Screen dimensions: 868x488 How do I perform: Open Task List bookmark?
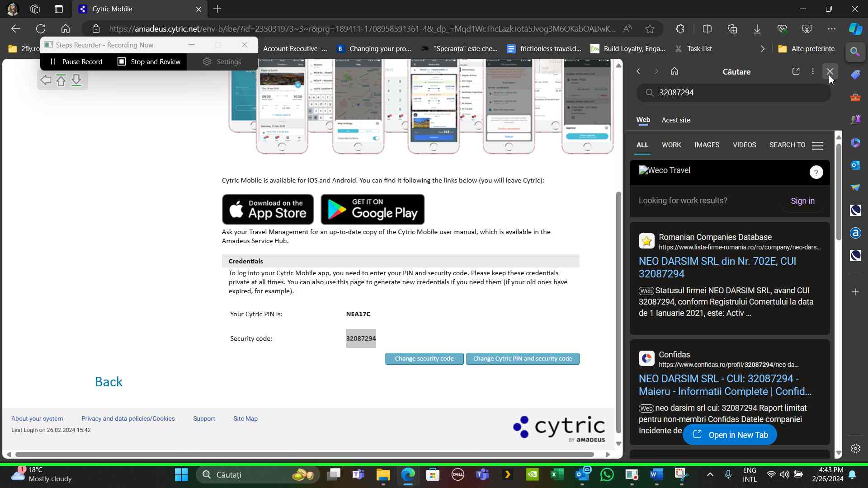[x=693, y=49]
